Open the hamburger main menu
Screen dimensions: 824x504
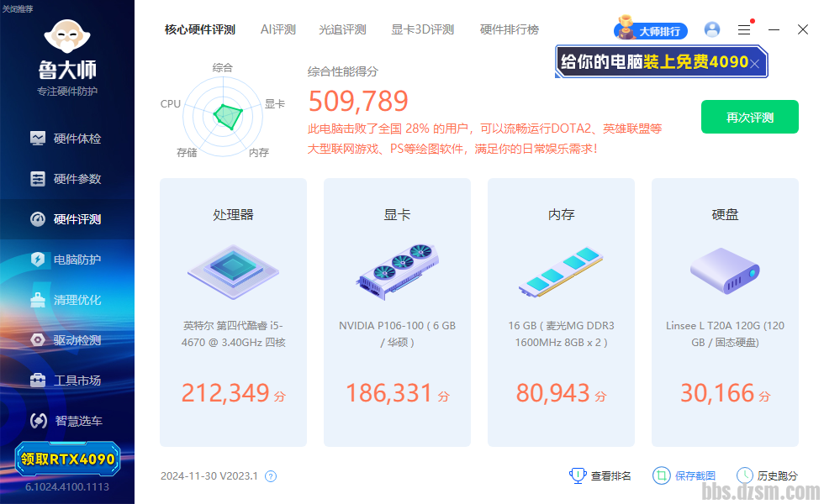coord(744,29)
